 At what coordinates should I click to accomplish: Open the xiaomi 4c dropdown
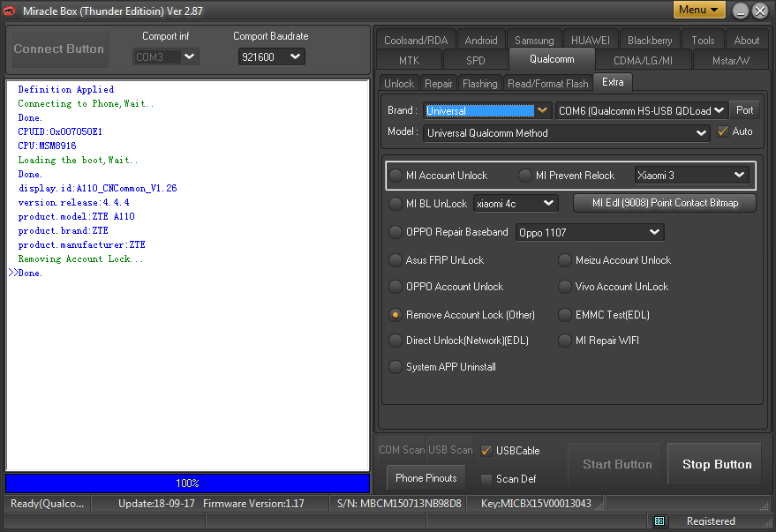tap(516, 204)
